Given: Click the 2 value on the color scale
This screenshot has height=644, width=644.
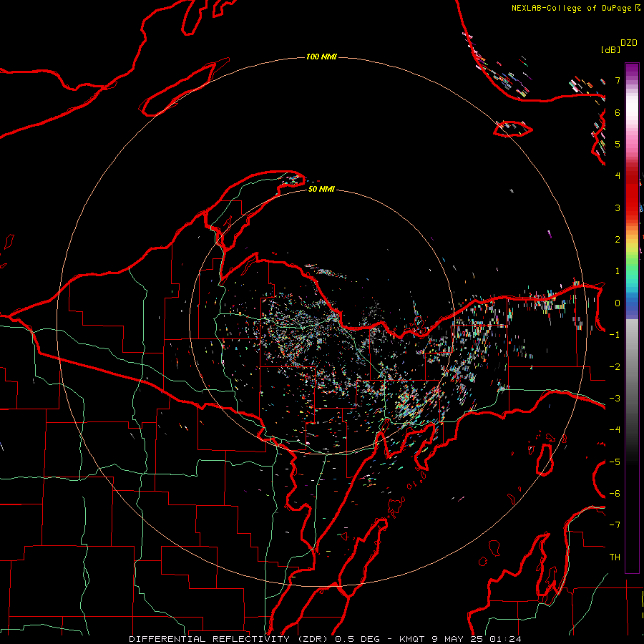Looking at the screenshot, I should (618, 240).
